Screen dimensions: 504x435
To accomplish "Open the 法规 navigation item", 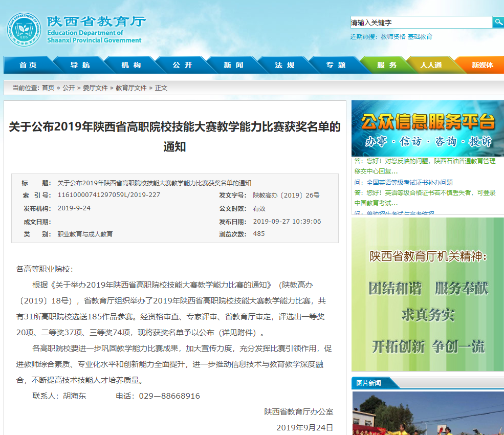I will tap(284, 65).
